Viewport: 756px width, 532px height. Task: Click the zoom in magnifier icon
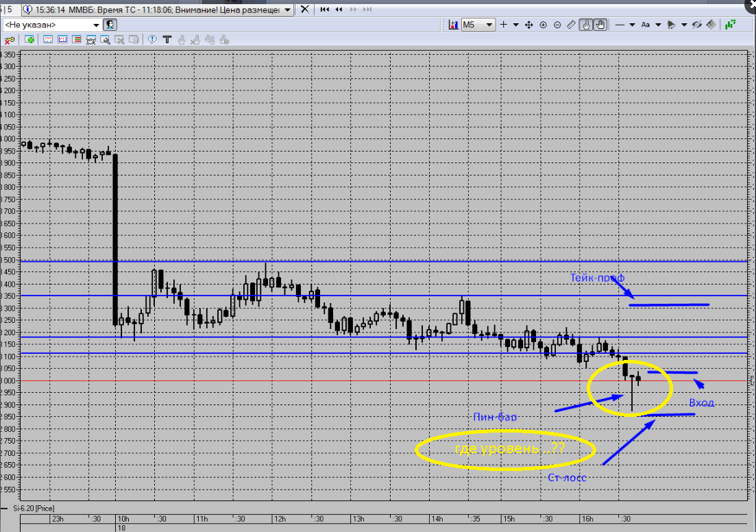pyautogui.click(x=543, y=25)
